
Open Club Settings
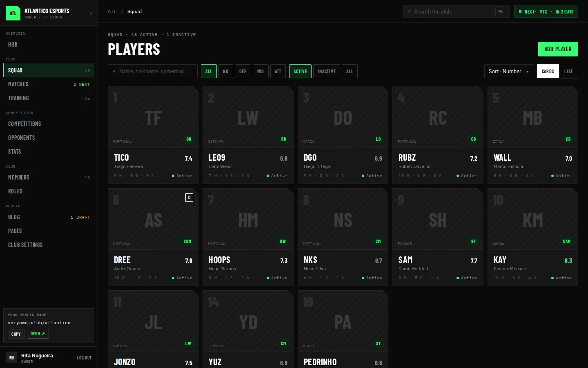49,245
